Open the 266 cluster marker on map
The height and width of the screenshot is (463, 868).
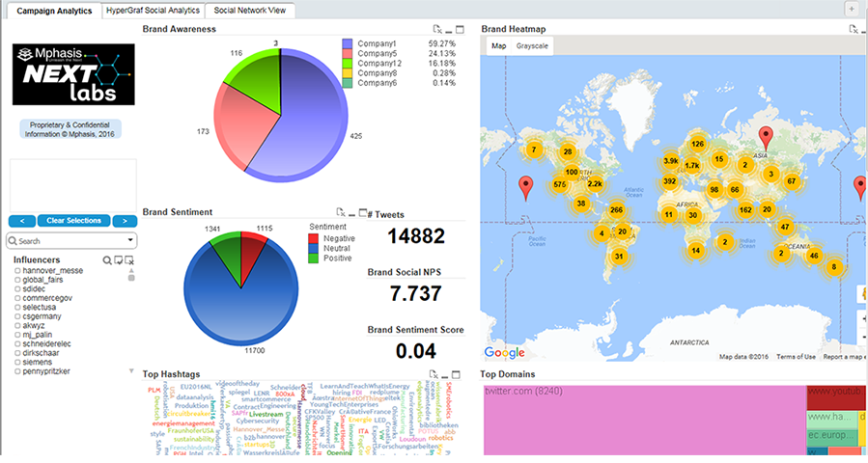[x=616, y=209]
